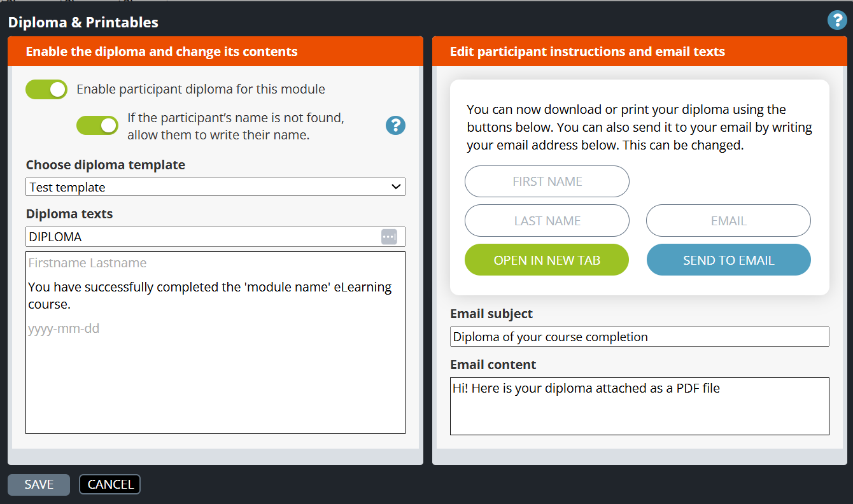Image resolution: width=853 pixels, height=504 pixels.
Task: Click the Cancel button
Action: [109, 484]
